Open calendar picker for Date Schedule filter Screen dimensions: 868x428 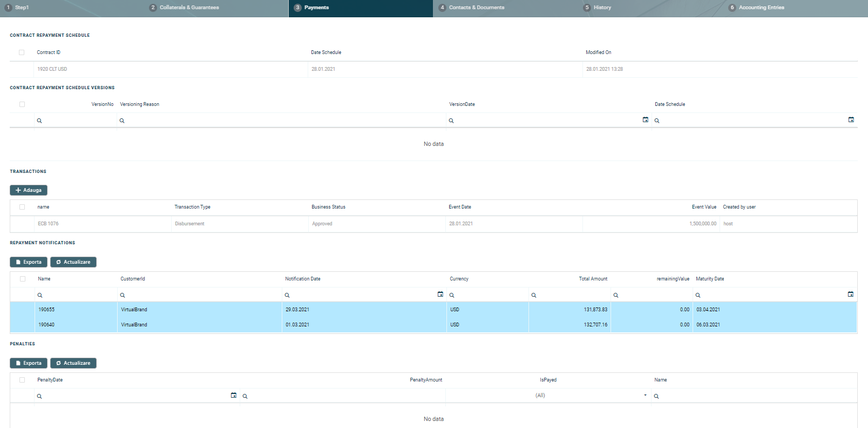[851, 120]
